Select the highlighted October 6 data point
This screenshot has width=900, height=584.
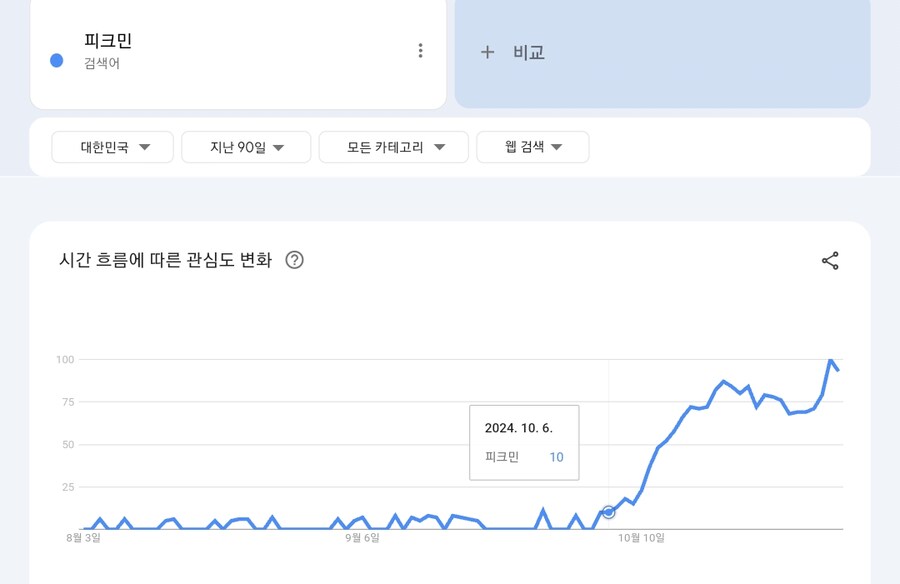pos(608,512)
